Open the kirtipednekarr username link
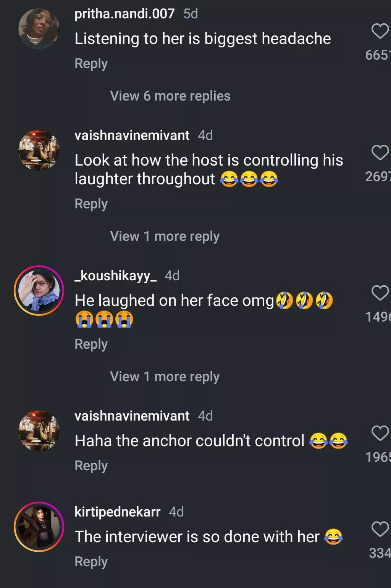Image resolution: width=391 pixels, height=588 pixels. point(117,512)
